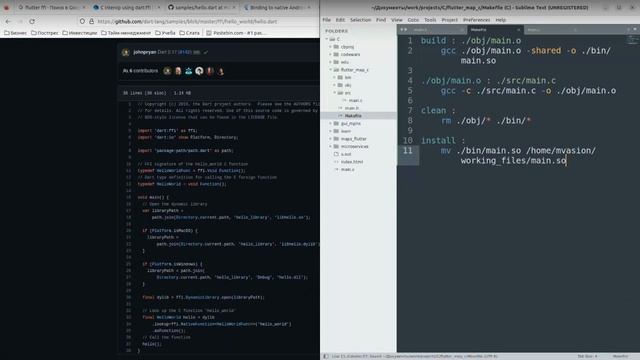Click the commit status checkmark next to johnpryan
Screen dimensions: 640x360
(206, 52)
